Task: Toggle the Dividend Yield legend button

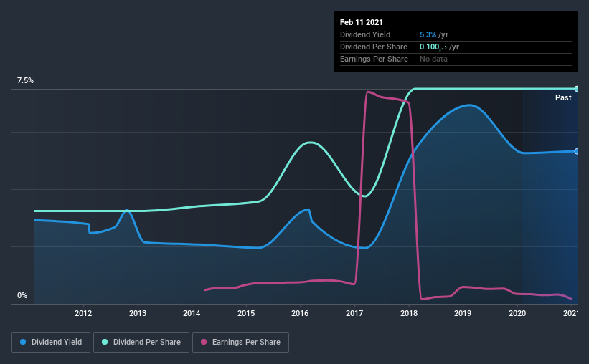Action: pyautogui.click(x=51, y=343)
